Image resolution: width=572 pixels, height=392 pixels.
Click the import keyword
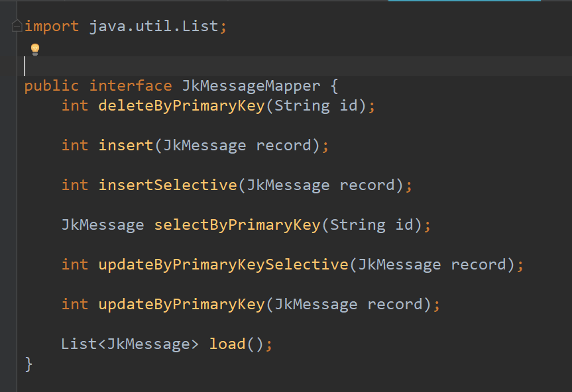click(52, 27)
